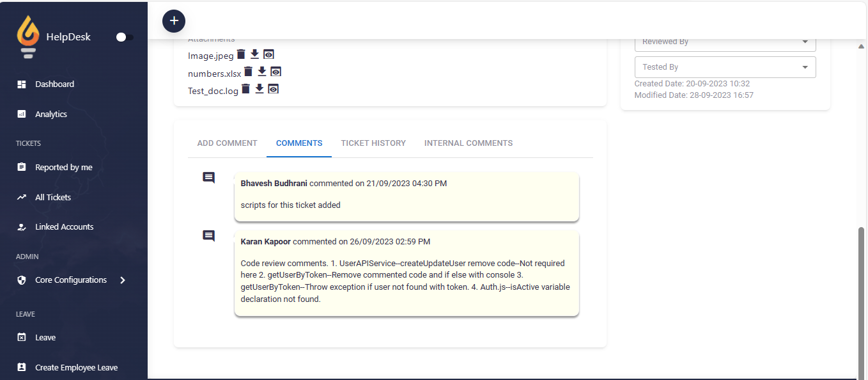Toggle the switch beside HelpDesk
Viewport: 868px width, 380px height.
[125, 37]
